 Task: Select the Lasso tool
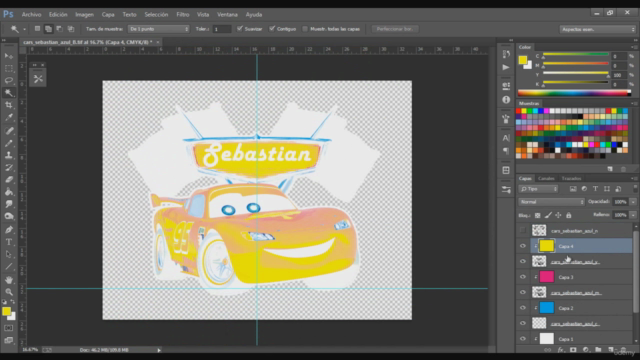9,80
